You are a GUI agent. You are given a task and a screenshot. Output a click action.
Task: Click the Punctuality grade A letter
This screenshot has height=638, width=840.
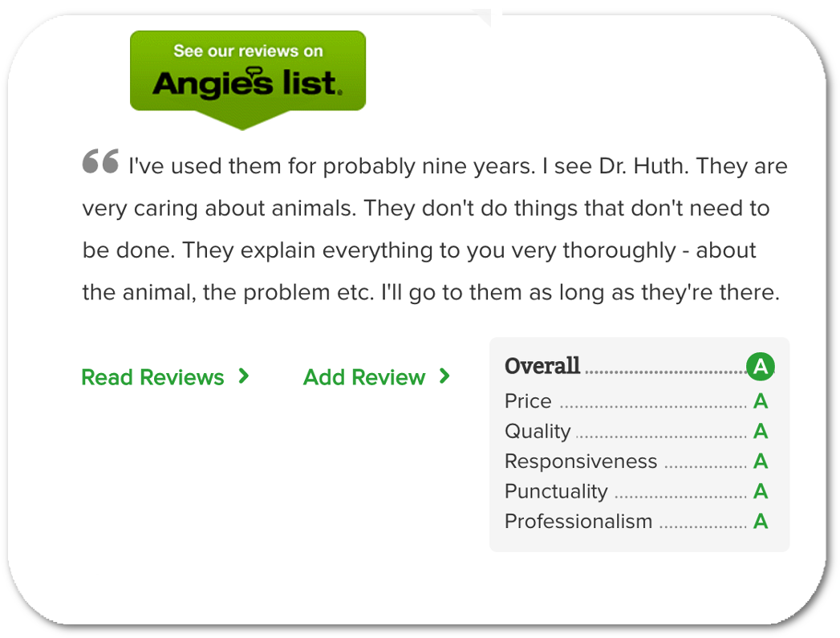(x=761, y=491)
